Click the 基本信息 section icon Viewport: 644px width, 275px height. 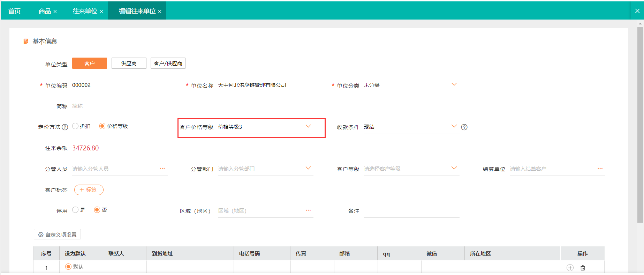click(26, 42)
